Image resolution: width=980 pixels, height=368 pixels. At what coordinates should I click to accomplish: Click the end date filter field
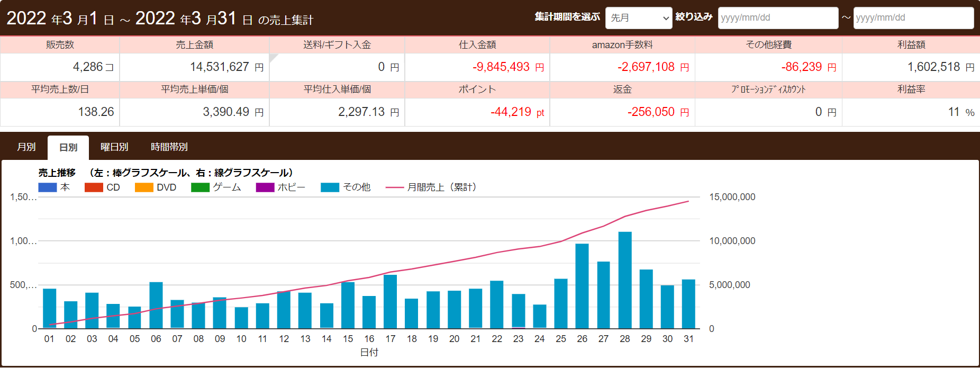pos(913,18)
